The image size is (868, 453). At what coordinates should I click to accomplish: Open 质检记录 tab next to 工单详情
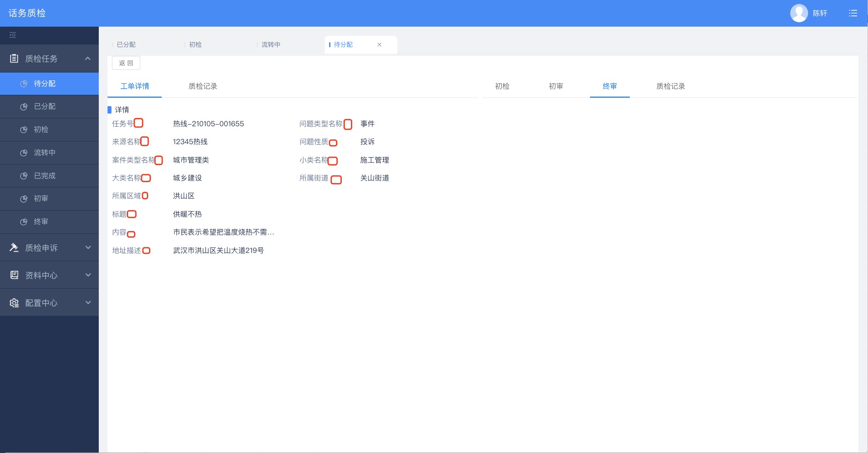(x=203, y=86)
